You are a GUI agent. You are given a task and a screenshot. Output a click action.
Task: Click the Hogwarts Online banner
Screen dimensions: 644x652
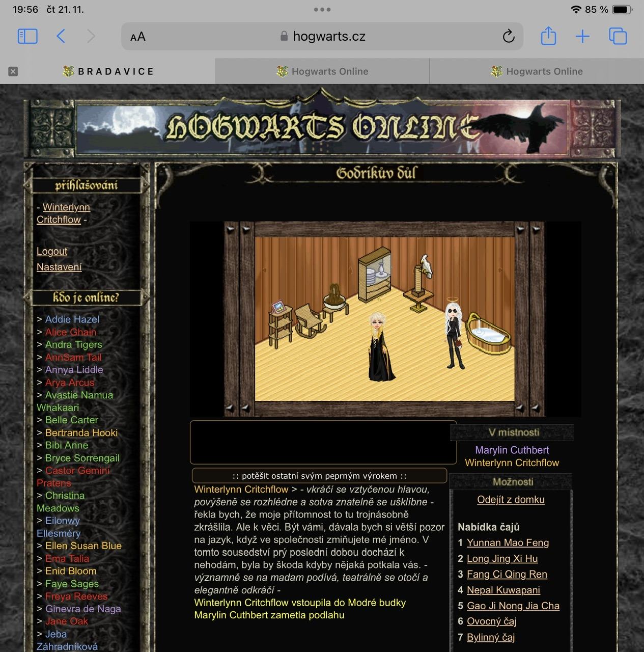tap(322, 126)
